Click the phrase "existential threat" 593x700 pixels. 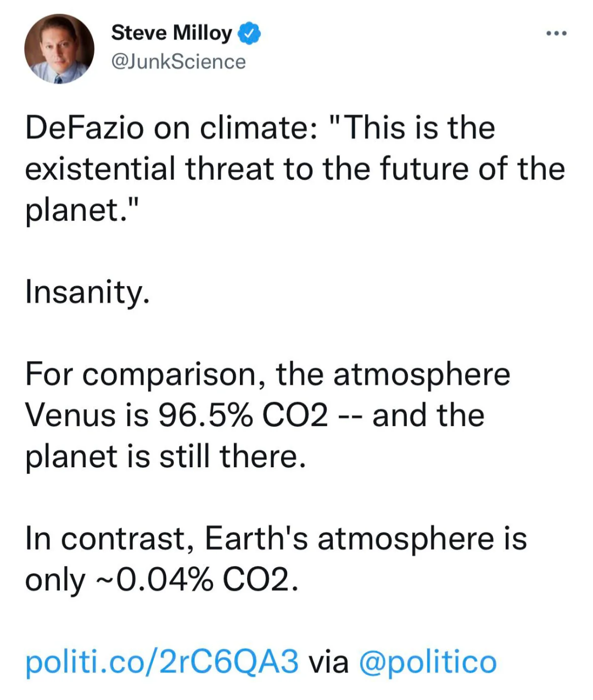149,169
